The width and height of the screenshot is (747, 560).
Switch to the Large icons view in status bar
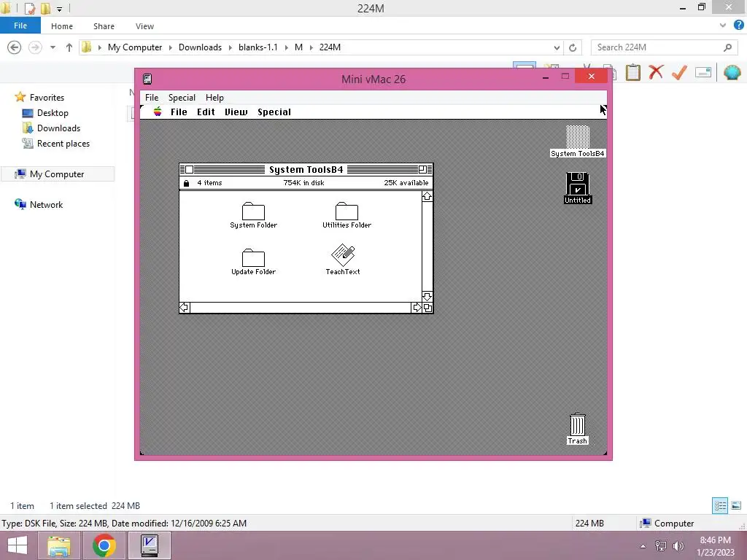(736, 505)
